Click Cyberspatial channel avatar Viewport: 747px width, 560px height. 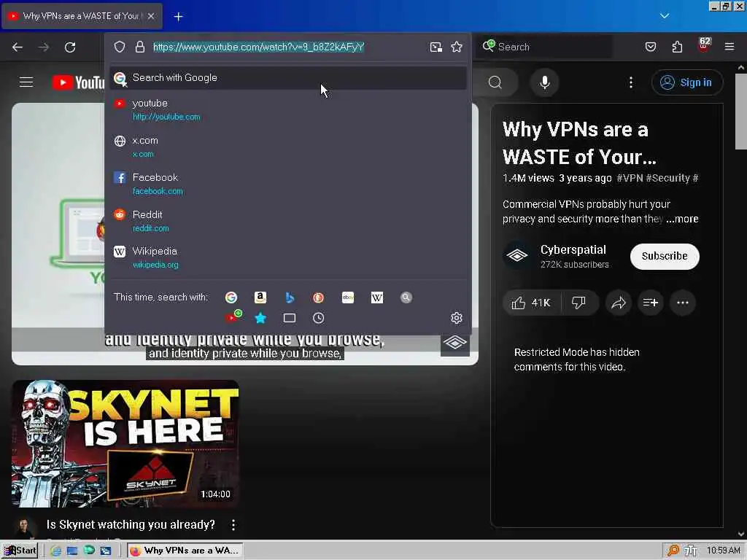[517, 256]
